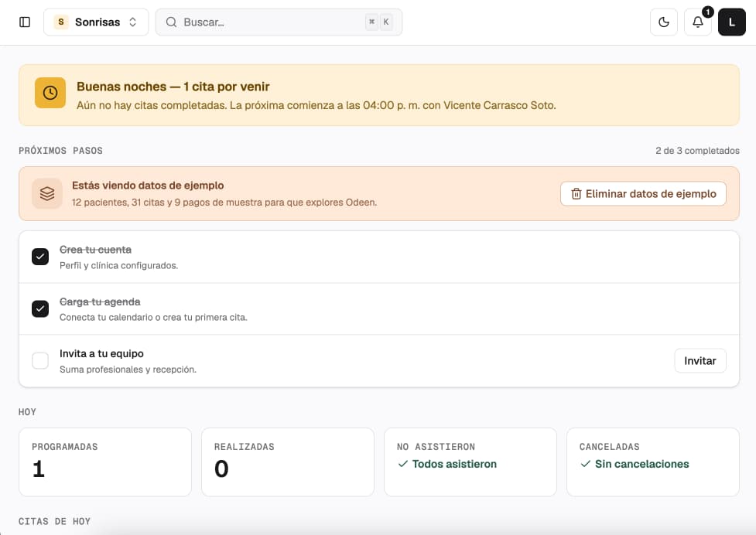Click the 'Citas de hoy' section label
Viewport: 756px width, 535px height.
click(54, 522)
